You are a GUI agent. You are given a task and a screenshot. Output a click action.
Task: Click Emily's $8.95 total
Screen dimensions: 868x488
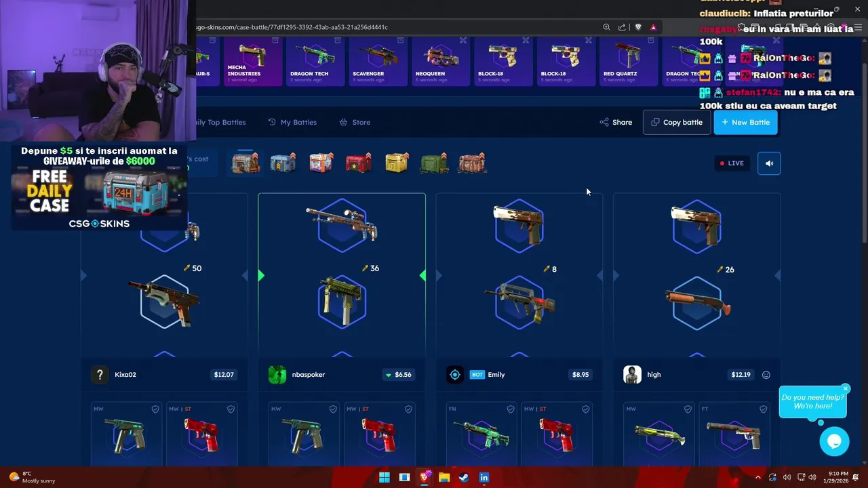580,375
